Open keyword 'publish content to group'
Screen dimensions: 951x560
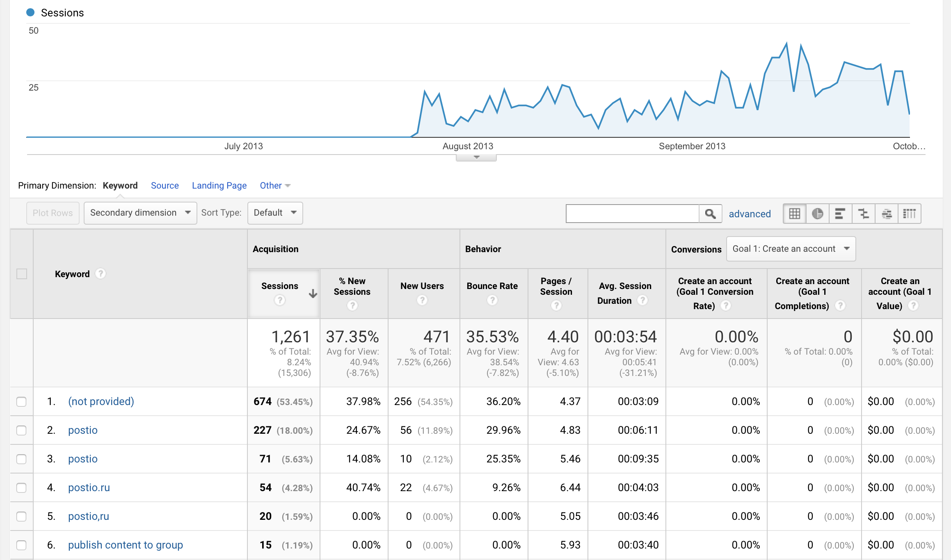125,545
